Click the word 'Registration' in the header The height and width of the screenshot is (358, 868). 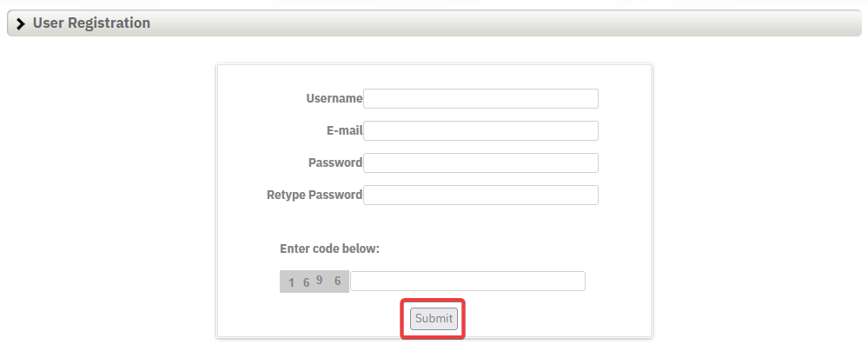pyautogui.click(x=109, y=23)
